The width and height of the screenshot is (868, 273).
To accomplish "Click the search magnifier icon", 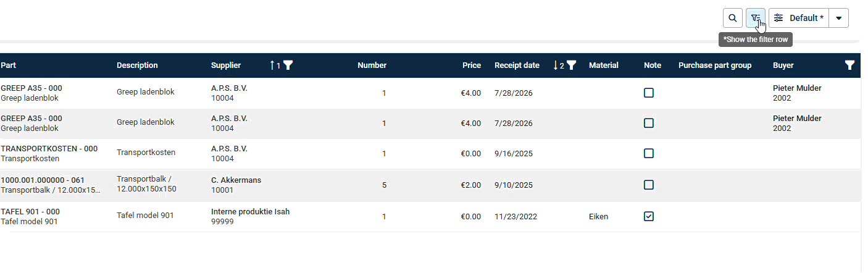I will (x=732, y=18).
